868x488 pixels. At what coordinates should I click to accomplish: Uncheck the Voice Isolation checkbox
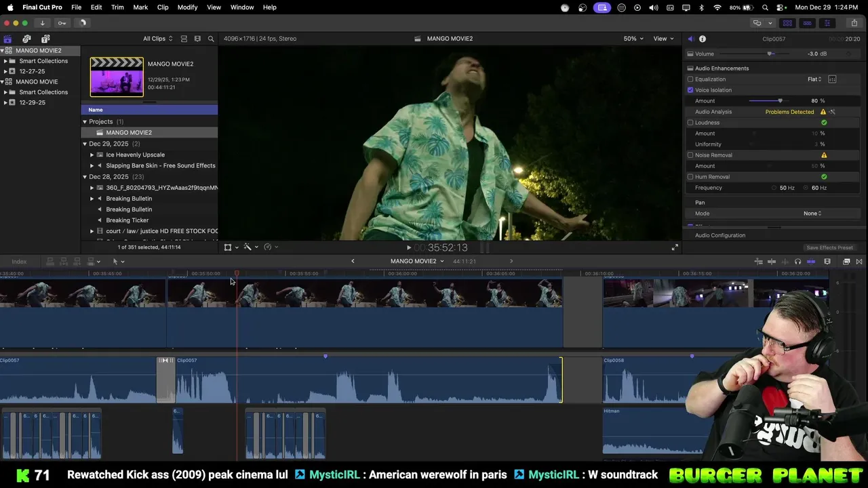[690, 90]
